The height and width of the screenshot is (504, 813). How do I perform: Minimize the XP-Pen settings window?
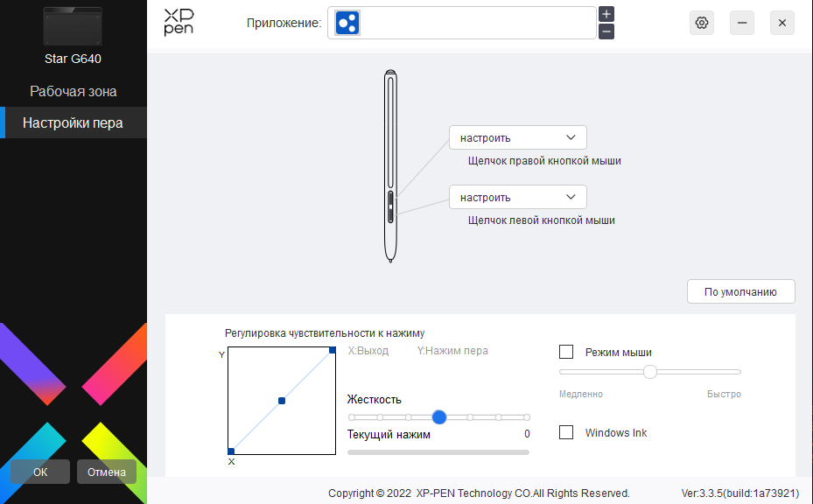[x=742, y=23]
